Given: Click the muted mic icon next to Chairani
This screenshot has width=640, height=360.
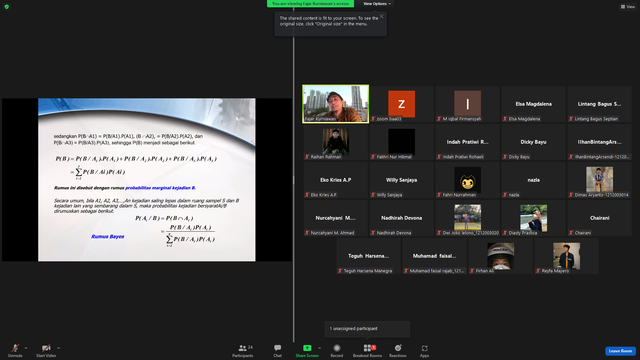Looking at the screenshot, I should [x=571, y=233].
